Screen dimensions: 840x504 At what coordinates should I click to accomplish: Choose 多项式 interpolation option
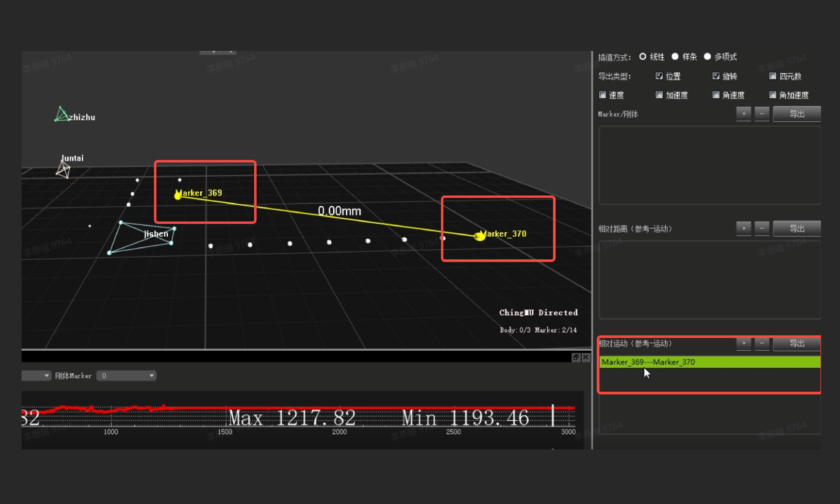point(707,57)
